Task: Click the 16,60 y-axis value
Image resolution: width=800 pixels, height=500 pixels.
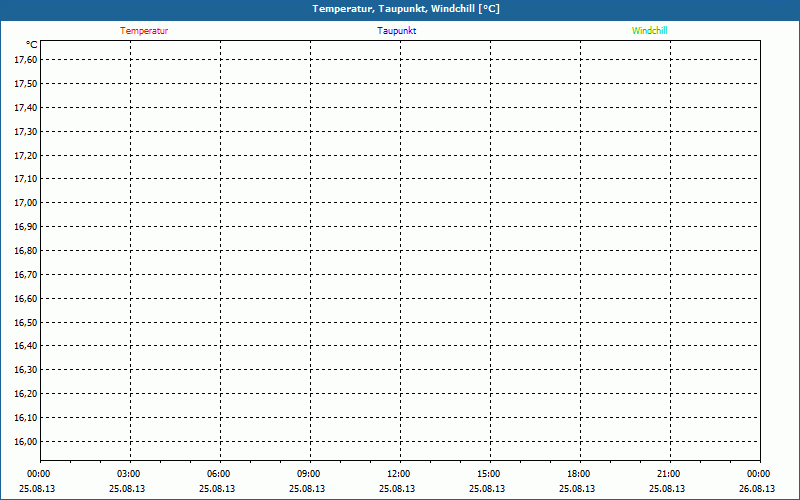Action: pos(26,298)
